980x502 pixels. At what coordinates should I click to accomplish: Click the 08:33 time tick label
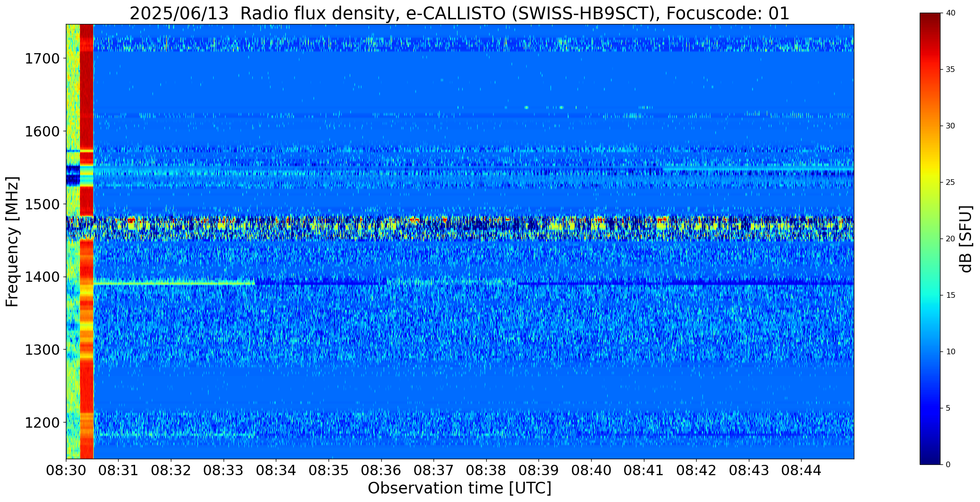[224, 470]
